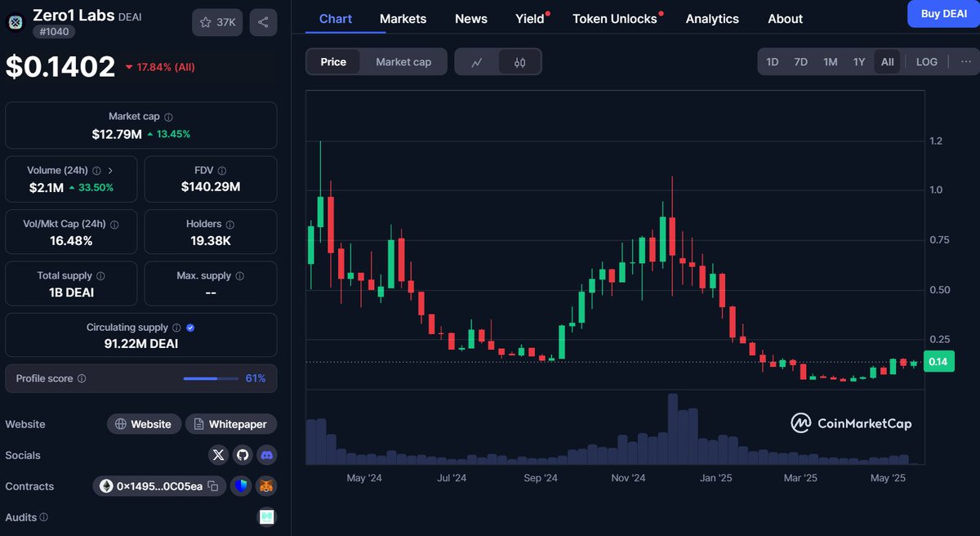Viewport: 980px width, 536px height.
Task: Click the FDV info icon
Action: click(x=221, y=171)
